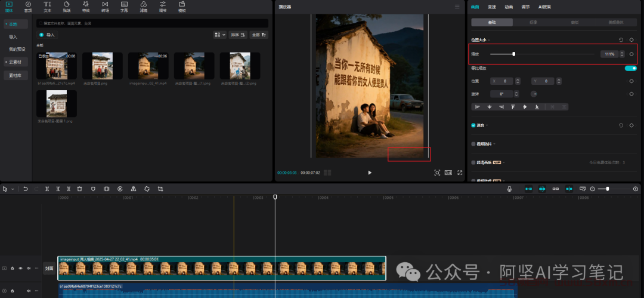644x298 pixels.
Task: Click the 导入 import button with plus
Action: [x=47, y=35]
